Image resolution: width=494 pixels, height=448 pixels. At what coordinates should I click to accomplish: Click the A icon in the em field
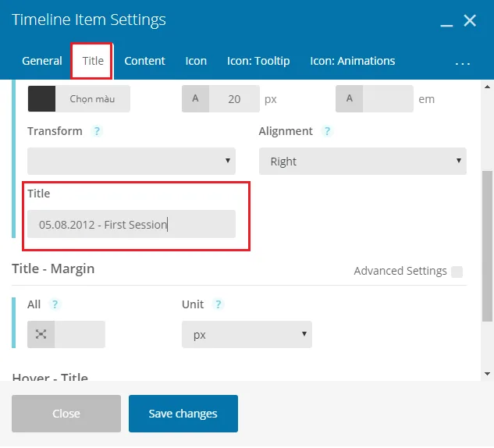point(349,98)
